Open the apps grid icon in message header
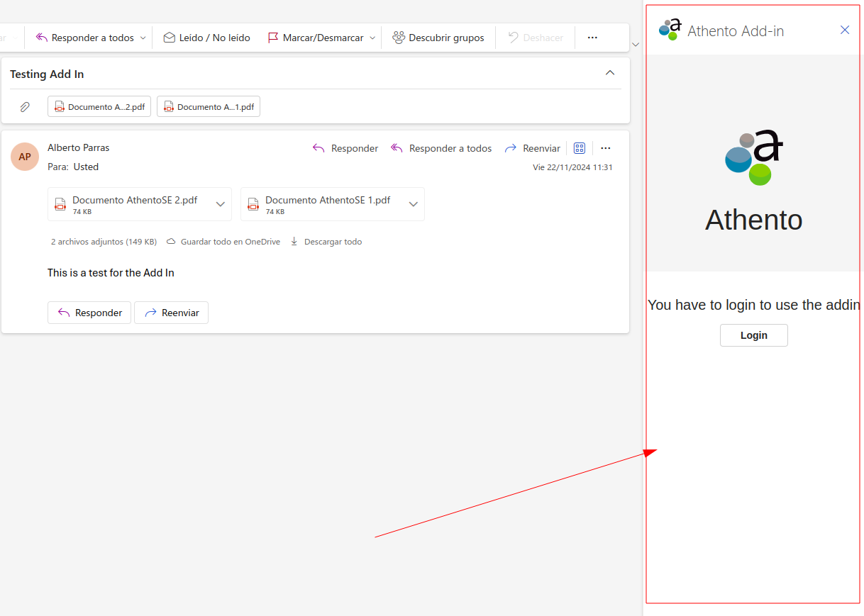Viewport: 864px width, 616px height. tap(580, 148)
